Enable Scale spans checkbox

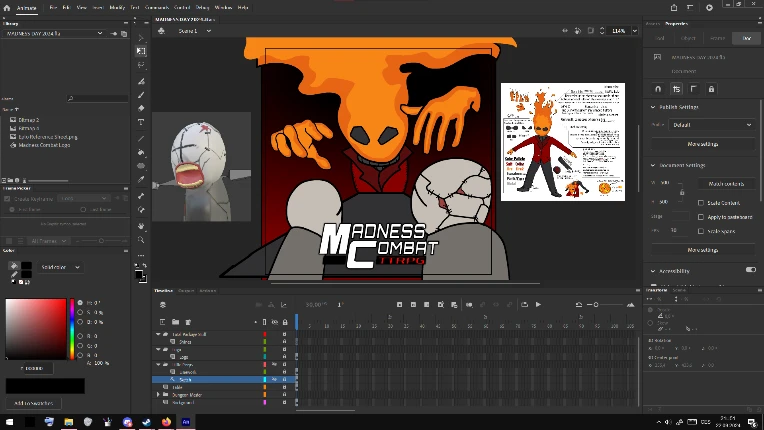click(701, 231)
